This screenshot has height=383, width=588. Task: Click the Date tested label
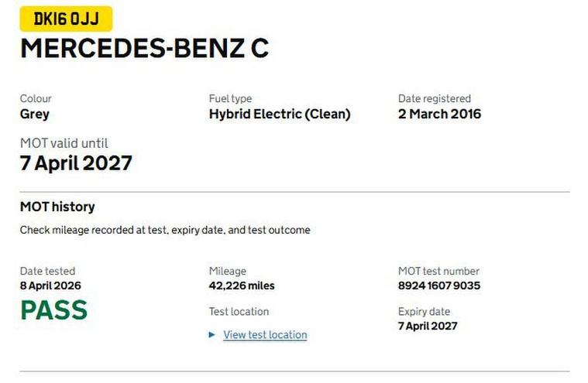click(47, 271)
